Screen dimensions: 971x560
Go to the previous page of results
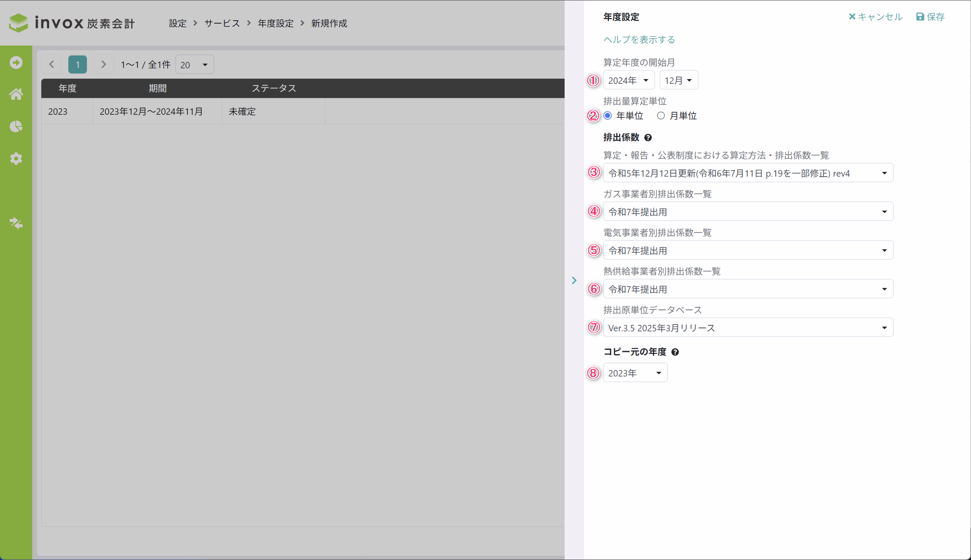[x=52, y=64]
